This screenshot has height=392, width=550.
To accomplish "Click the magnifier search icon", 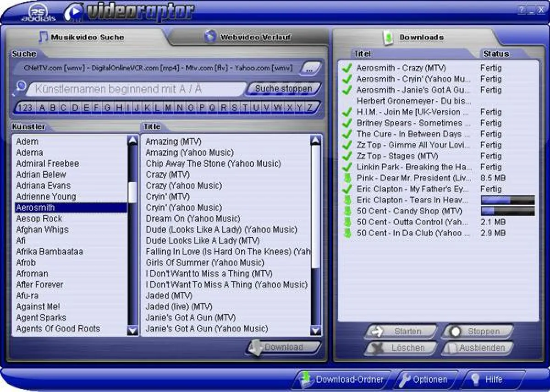I will point(20,87).
